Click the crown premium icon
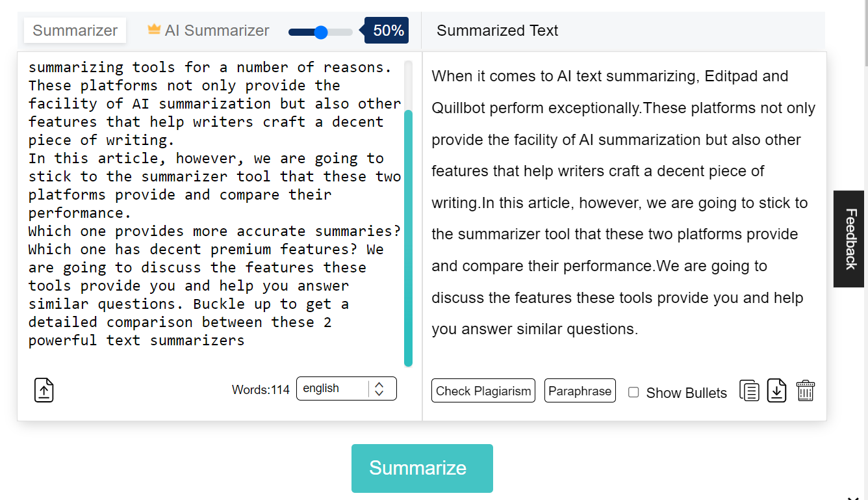 (153, 29)
